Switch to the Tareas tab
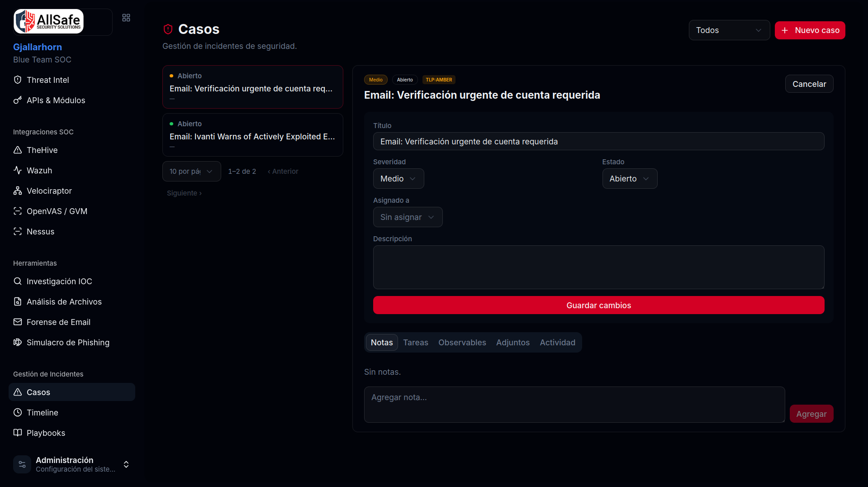 (416, 343)
